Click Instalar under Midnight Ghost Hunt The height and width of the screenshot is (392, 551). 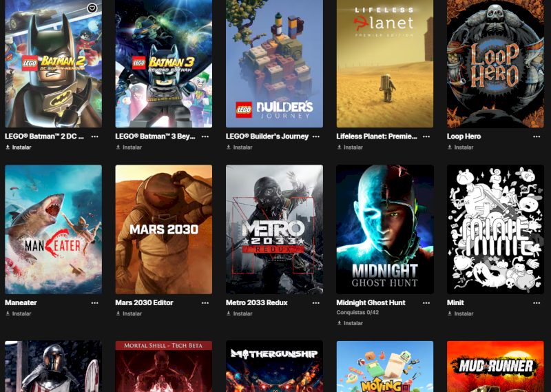coord(350,323)
